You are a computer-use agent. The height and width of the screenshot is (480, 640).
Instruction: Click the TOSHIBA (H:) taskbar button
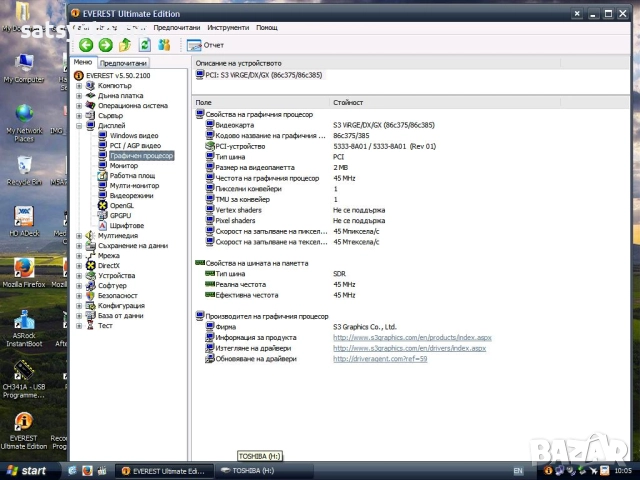(x=264, y=471)
